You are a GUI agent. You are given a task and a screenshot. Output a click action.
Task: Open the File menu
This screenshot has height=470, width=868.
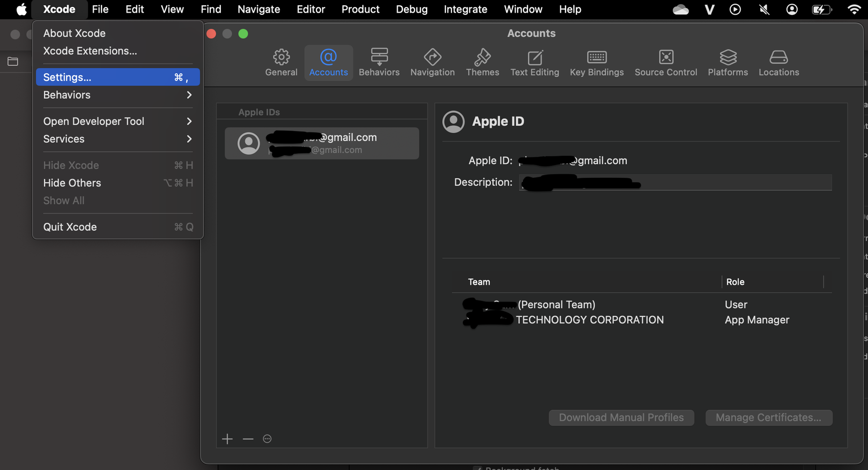click(100, 9)
